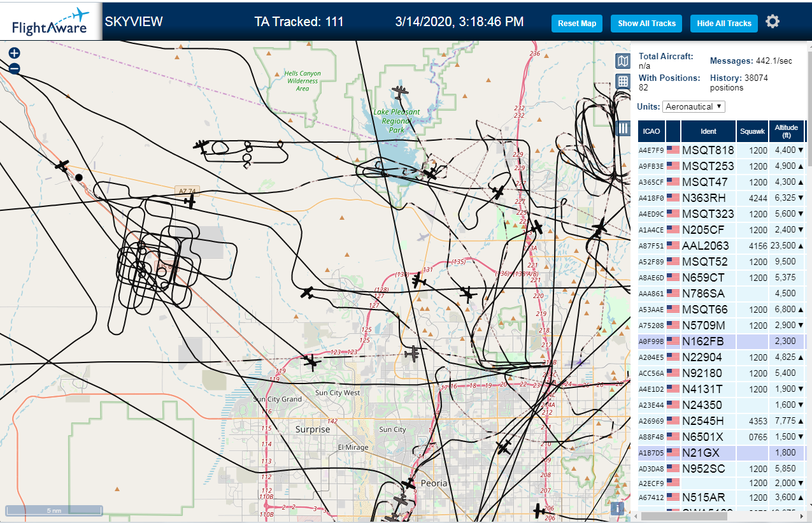
Task: Select the highlighted N21GX row
Action: click(722, 453)
